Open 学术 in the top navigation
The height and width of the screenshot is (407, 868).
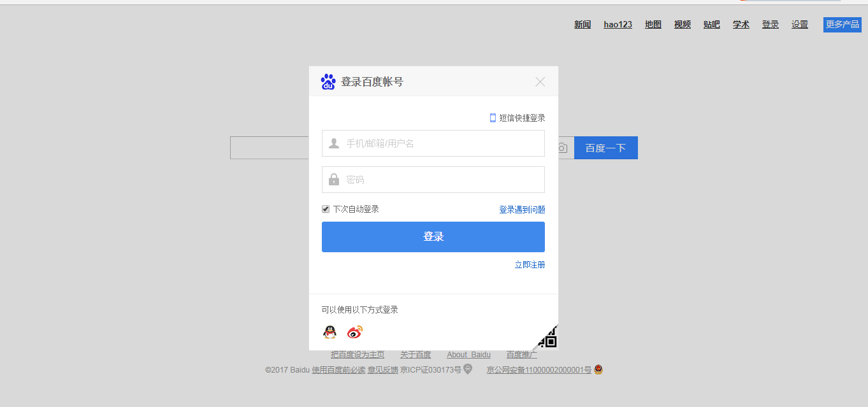point(741,24)
